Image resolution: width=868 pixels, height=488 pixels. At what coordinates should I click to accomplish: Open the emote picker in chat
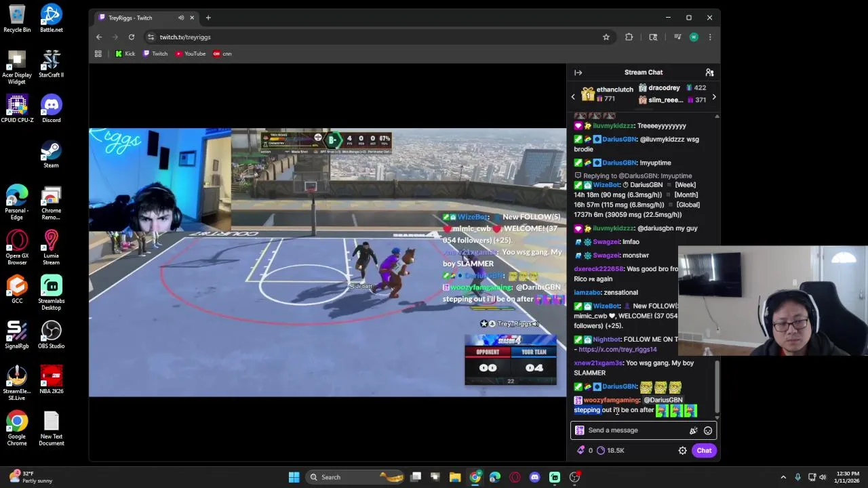707,430
